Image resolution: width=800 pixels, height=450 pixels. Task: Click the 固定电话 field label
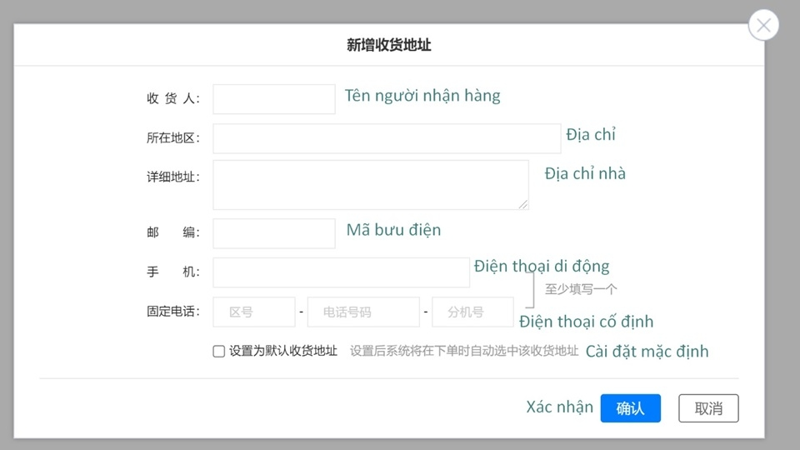pyautogui.click(x=173, y=312)
